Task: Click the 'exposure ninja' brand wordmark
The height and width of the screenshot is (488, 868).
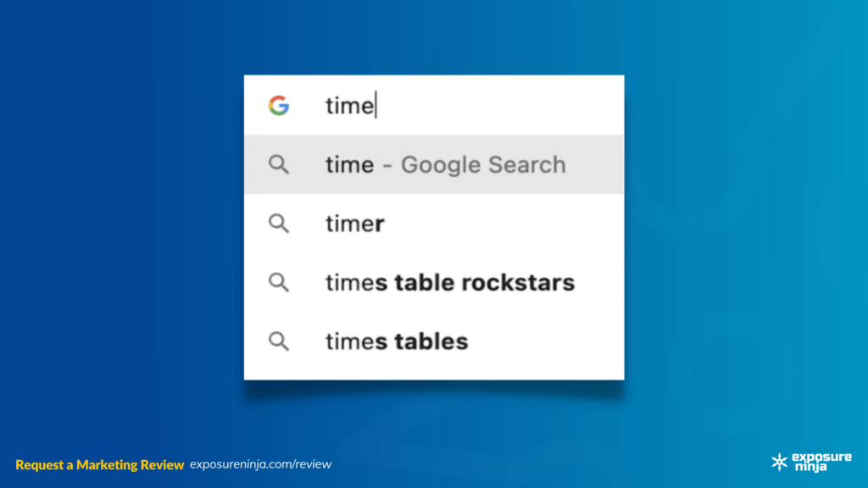Action: coord(821,462)
